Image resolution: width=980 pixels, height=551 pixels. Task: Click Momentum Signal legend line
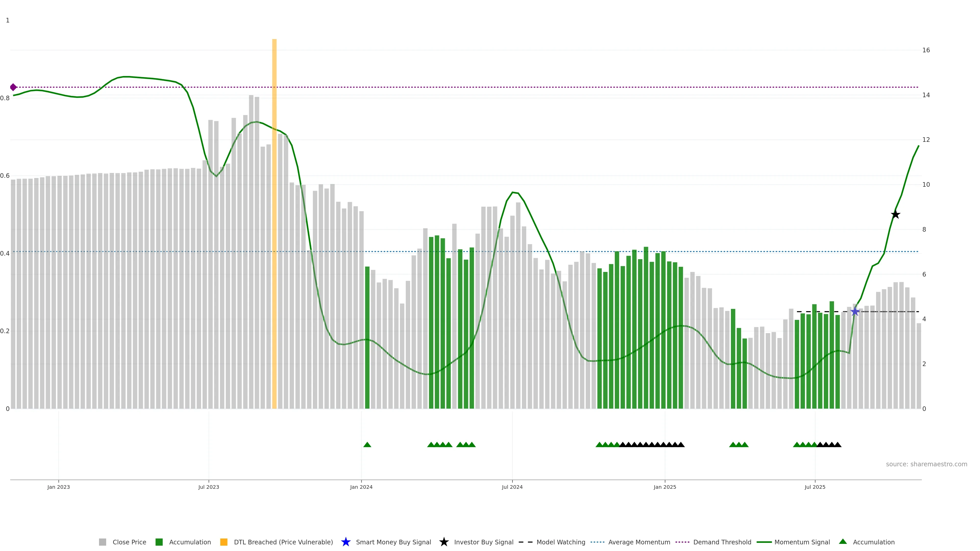(764, 542)
